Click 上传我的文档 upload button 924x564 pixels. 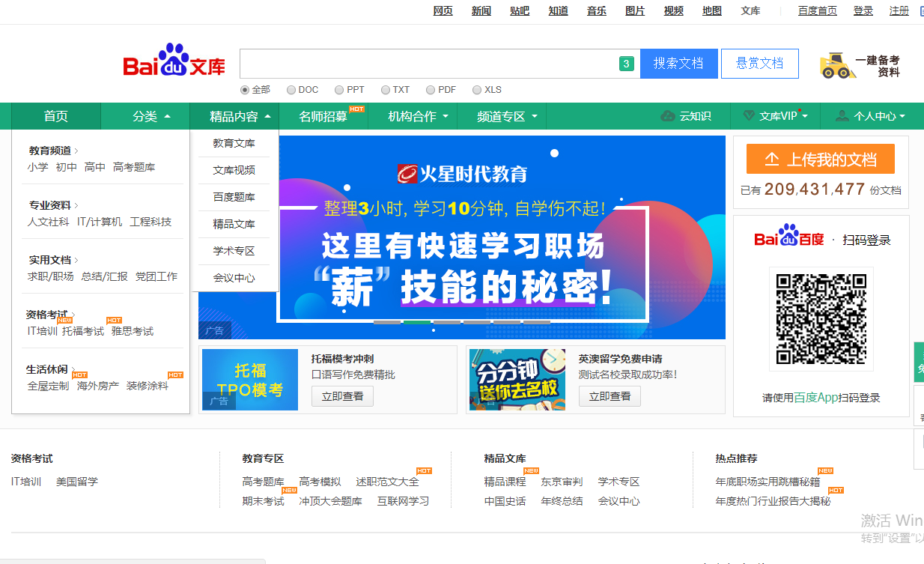coord(821,160)
